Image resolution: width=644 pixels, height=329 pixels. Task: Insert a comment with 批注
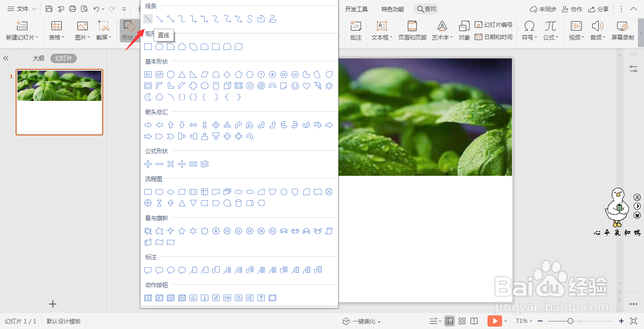pyautogui.click(x=356, y=31)
